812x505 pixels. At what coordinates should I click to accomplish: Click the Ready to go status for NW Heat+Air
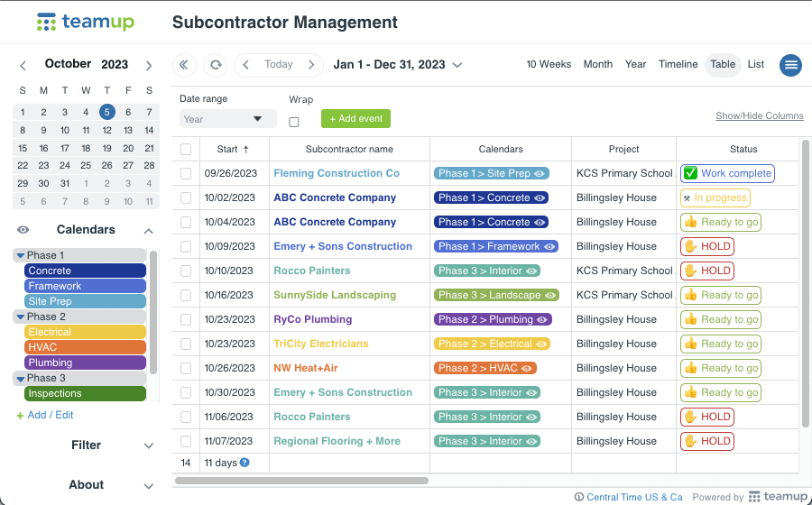pyautogui.click(x=721, y=369)
